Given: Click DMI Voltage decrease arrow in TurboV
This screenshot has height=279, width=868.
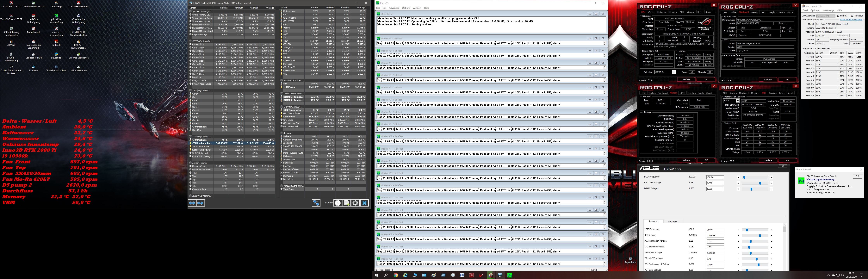Looking at the screenshot, I should pos(738,236).
